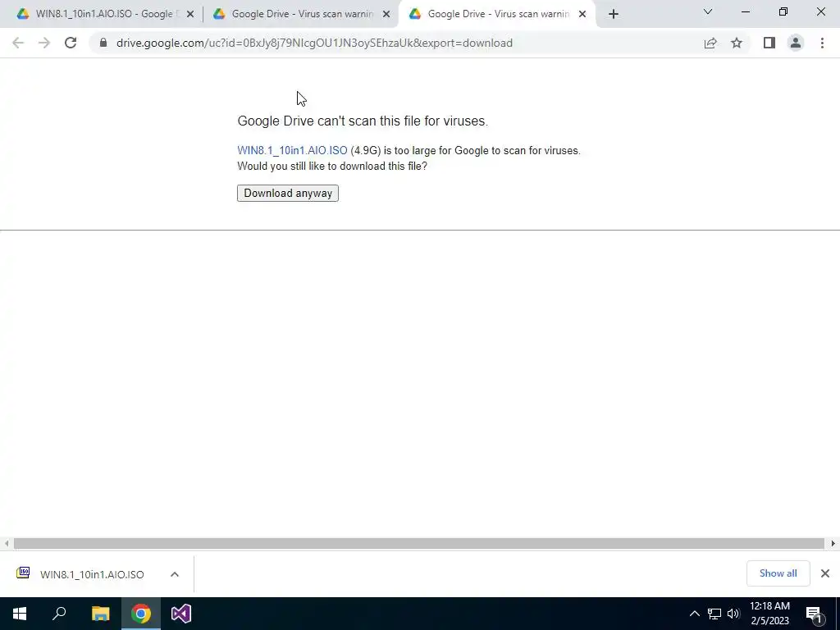The height and width of the screenshot is (630, 840).
Task: View site information lock icon
Action: coord(103,43)
